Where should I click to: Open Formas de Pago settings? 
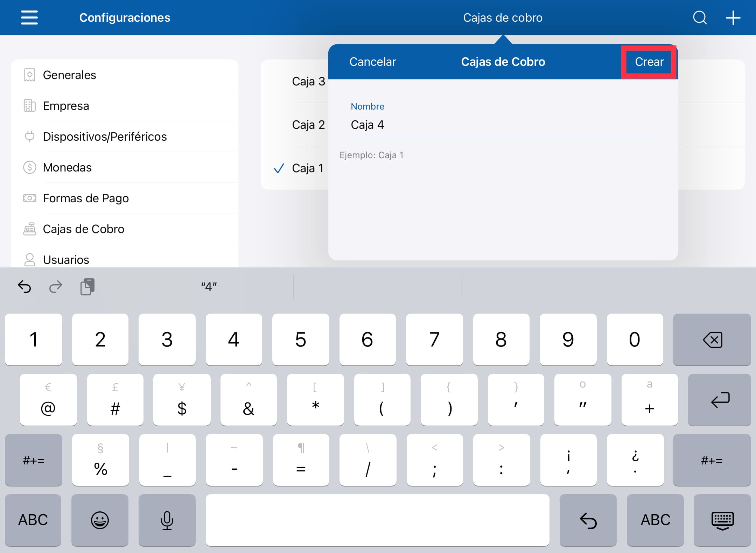point(125,198)
